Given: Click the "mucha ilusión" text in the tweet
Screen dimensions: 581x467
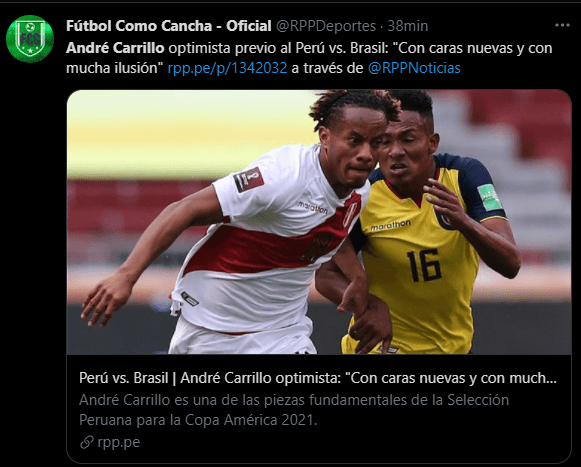Looking at the screenshot, I should [115, 68].
